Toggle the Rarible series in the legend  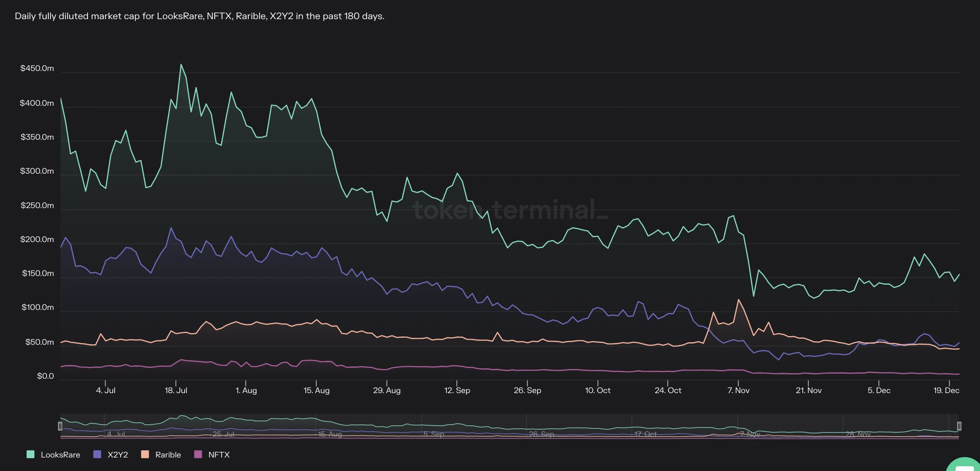(x=161, y=454)
